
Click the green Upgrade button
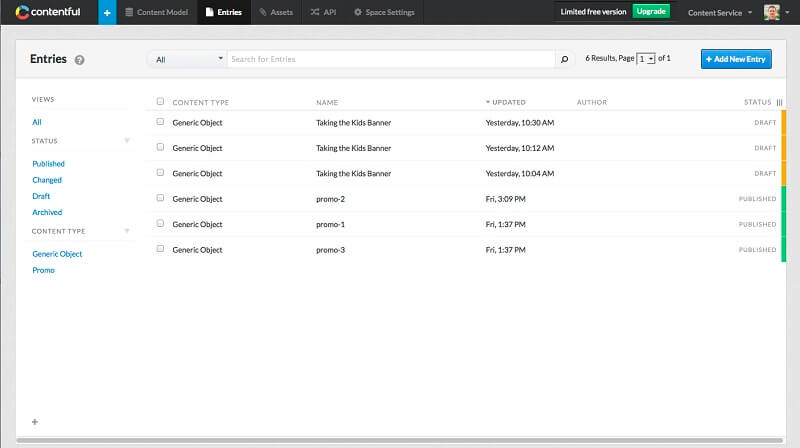click(651, 11)
